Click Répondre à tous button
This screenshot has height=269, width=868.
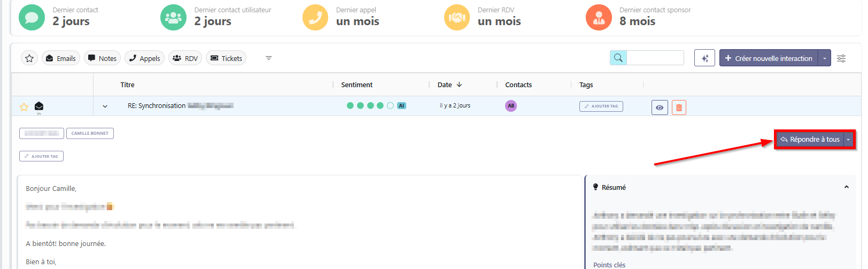(809, 140)
